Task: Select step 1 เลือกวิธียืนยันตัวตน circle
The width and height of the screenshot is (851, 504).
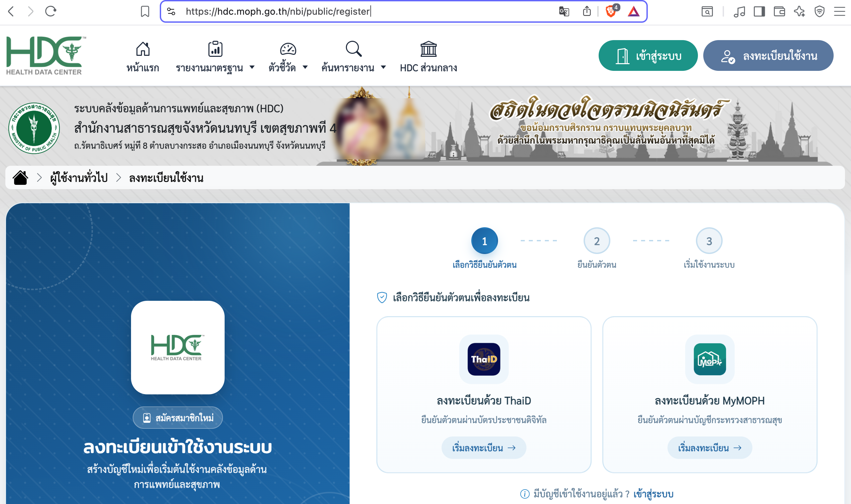Action: point(485,241)
